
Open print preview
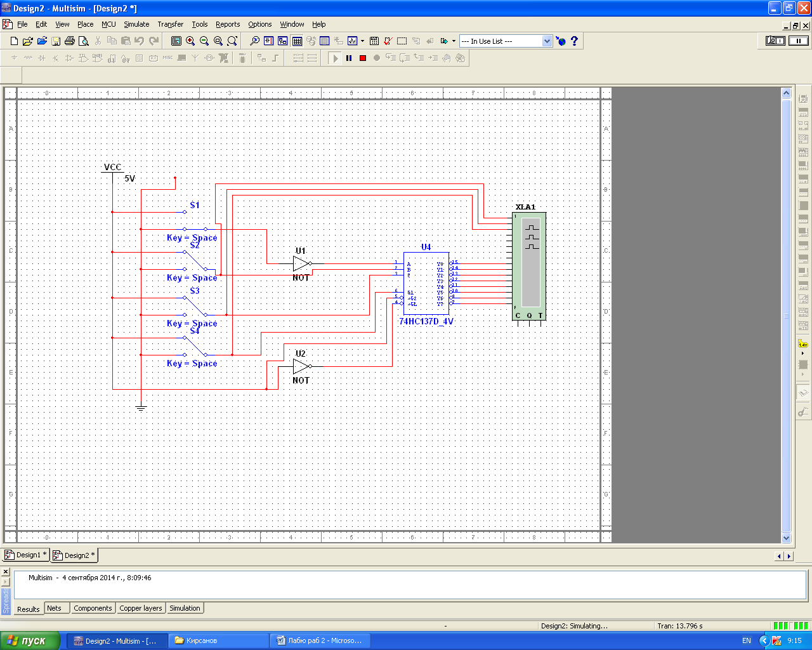[83, 41]
